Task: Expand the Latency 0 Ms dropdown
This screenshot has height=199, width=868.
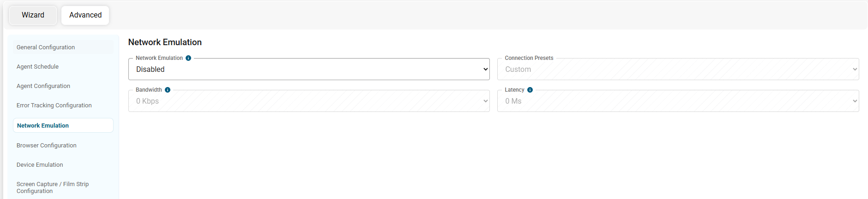Action: tap(678, 101)
